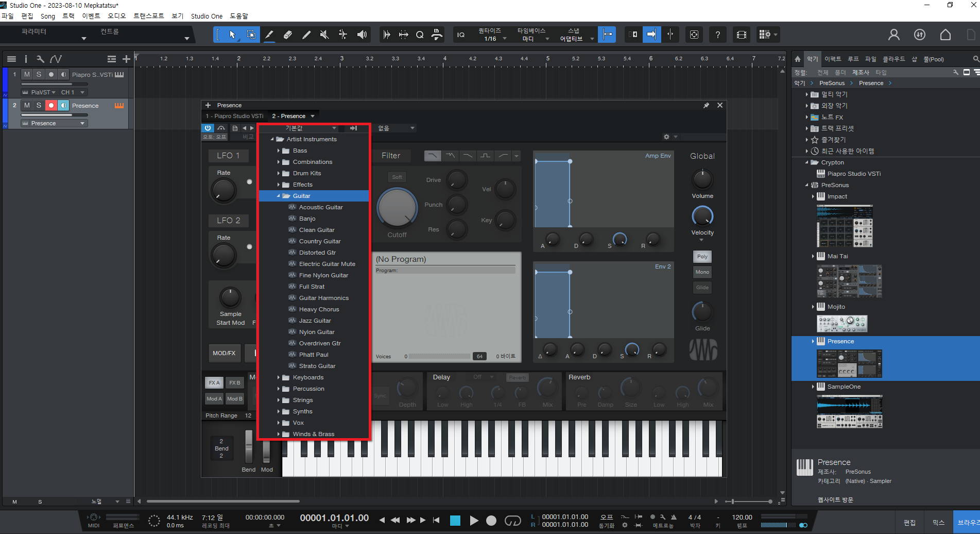Screen dimensions: 980x534
Task: Open the Song menu
Action: [x=48, y=16]
